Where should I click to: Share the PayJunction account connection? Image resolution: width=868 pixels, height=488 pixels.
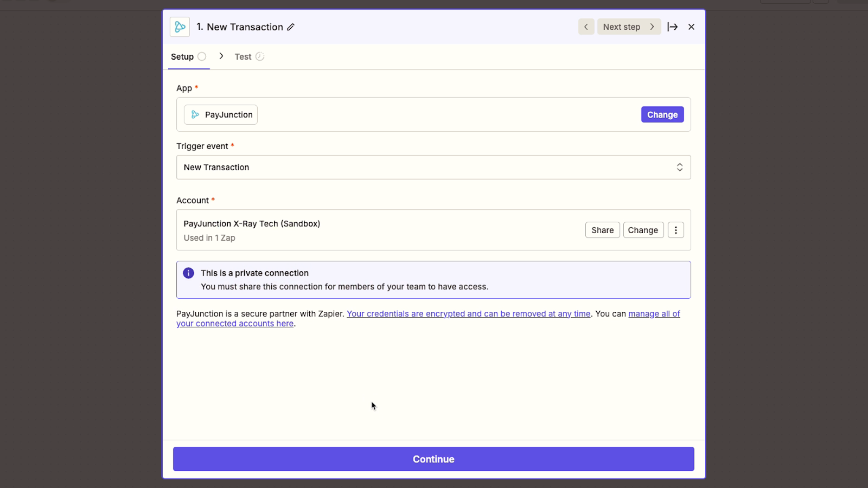602,230
